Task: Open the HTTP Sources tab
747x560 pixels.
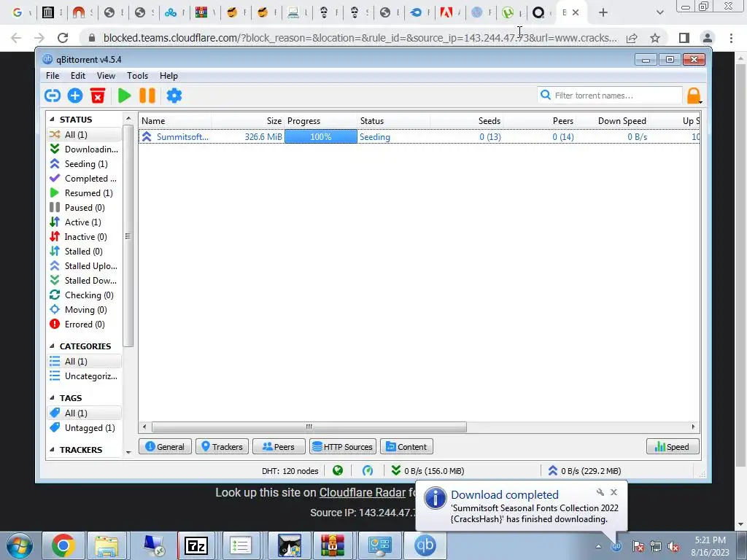Action: pos(343,447)
